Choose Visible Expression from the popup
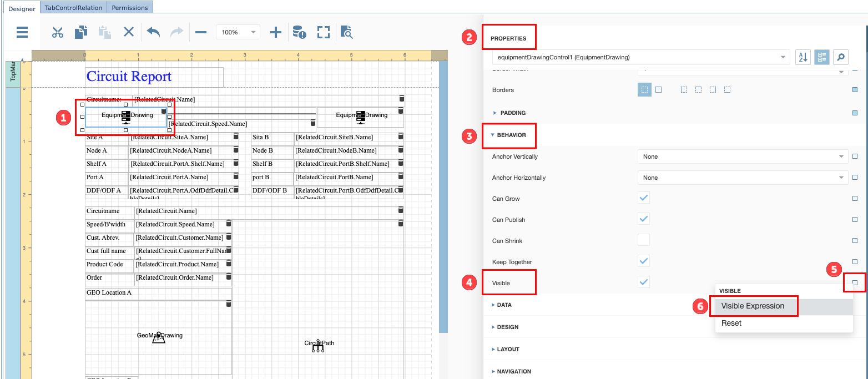 click(754, 306)
